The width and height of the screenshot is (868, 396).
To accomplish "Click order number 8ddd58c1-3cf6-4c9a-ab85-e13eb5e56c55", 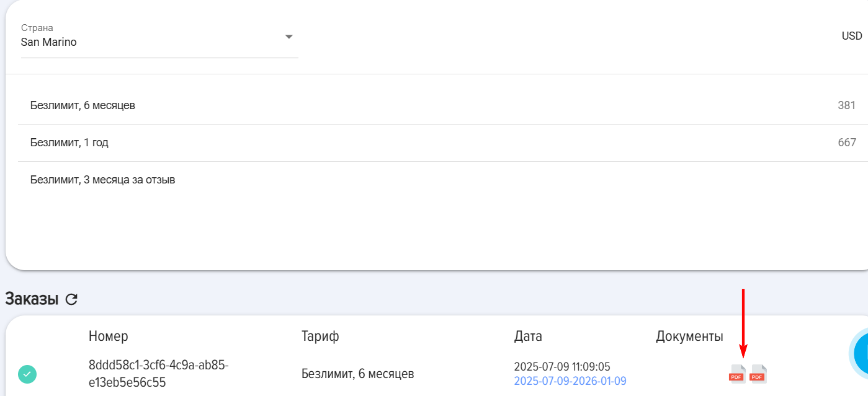I will pyautogui.click(x=159, y=374).
